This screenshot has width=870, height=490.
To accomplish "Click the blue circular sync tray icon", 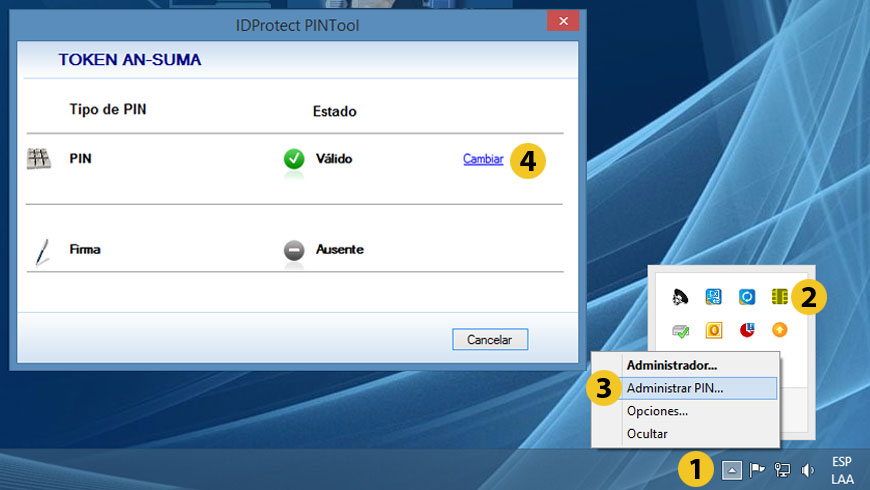I will pyautogui.click(x=747, y=297).
